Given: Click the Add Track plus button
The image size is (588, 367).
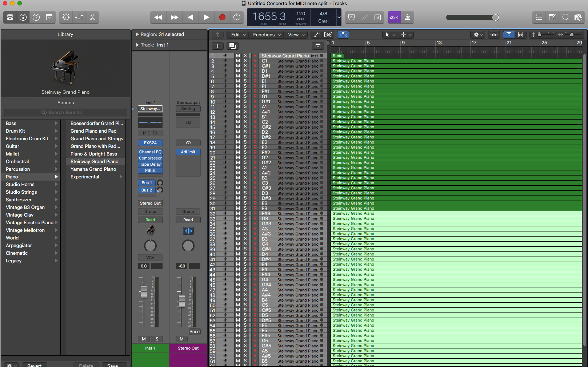Looking at the screenshot, I should click(x=217, y=46).
